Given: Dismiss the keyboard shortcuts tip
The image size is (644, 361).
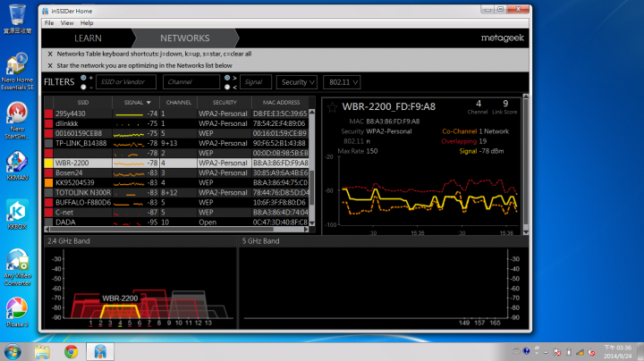Looking at the screenshot, I should [50, 54].
